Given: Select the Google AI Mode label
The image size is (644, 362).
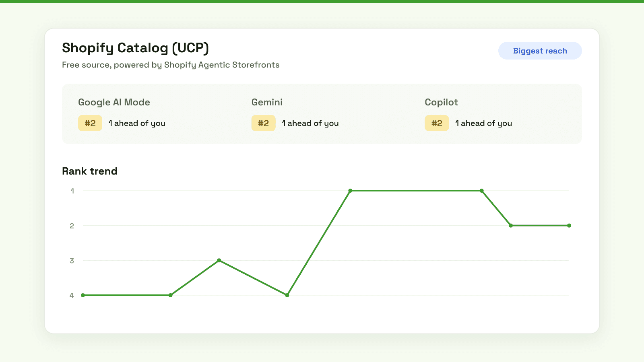Looking at the screenshot, I should [x=114, y=102].
